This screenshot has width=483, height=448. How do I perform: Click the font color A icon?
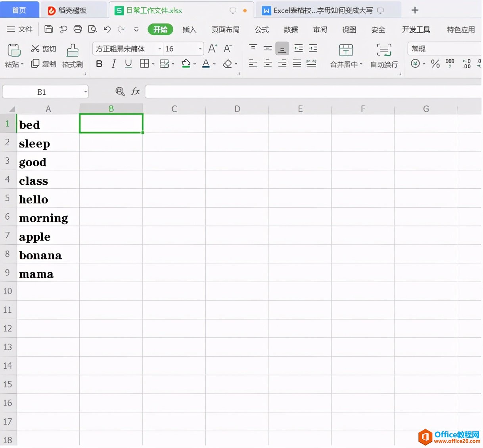coord(206,64)
